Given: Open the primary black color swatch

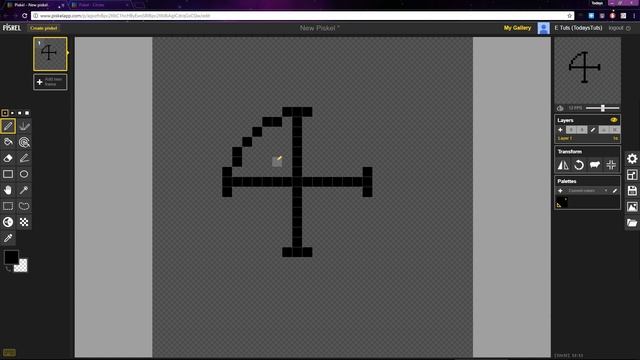Looking at the screenshot, I should tap(11, 258).
